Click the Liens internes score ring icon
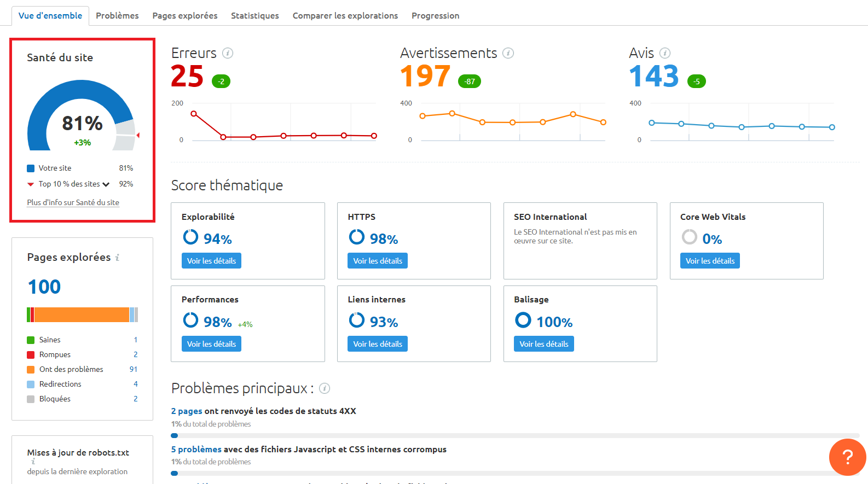This screenshot has height=484, width=868. [x=357, y=320]
